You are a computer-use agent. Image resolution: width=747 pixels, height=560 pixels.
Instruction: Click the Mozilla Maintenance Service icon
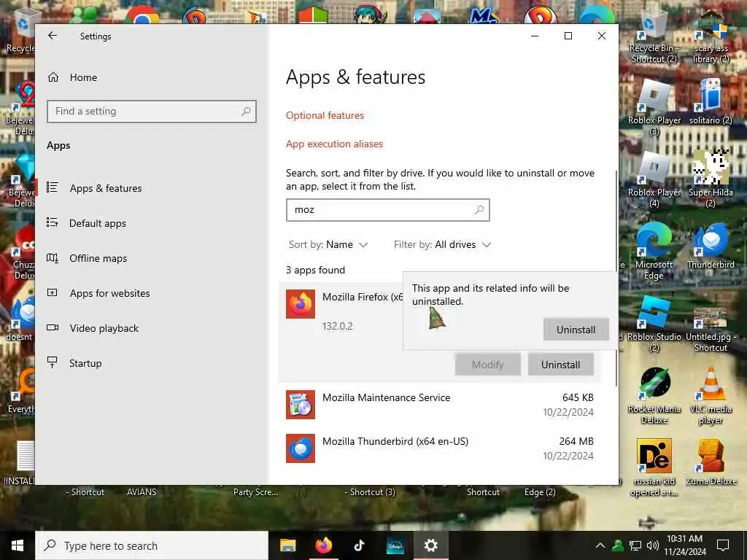point(301,404)
